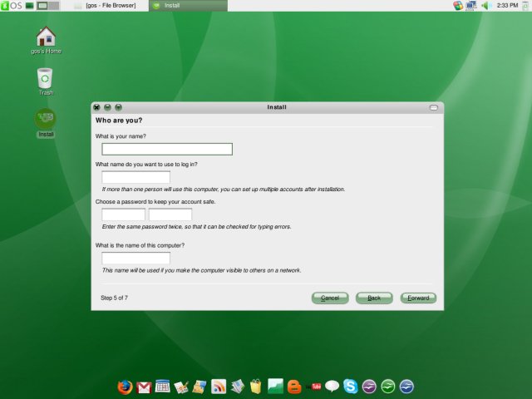
Task: Open the yellow shopping bag icon
Action: (256, 387)
